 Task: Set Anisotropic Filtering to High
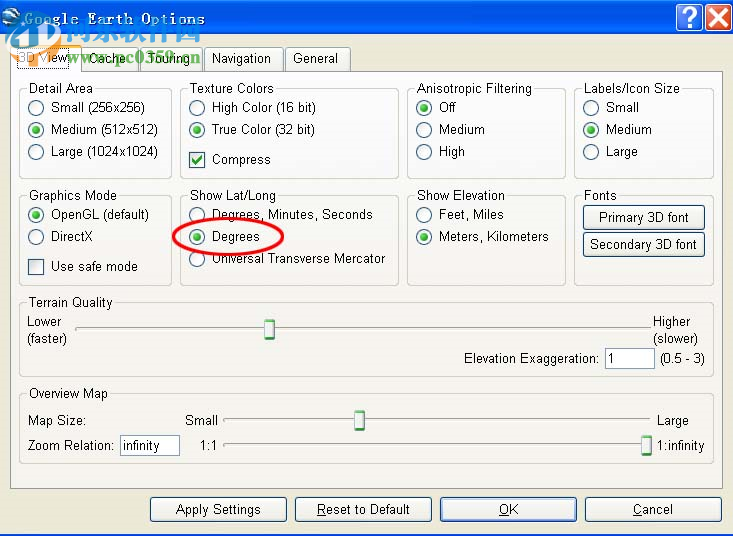(x=440, y=152)
